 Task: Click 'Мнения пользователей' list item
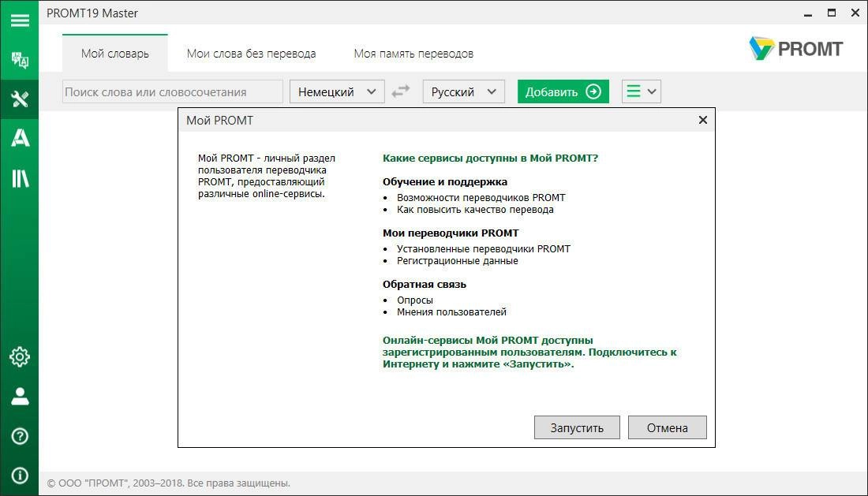(451, 311)
